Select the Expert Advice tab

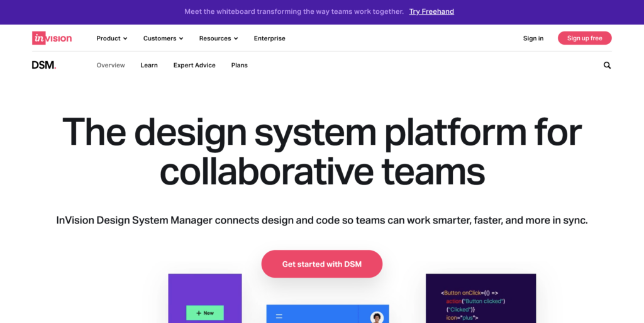point(194,65)
